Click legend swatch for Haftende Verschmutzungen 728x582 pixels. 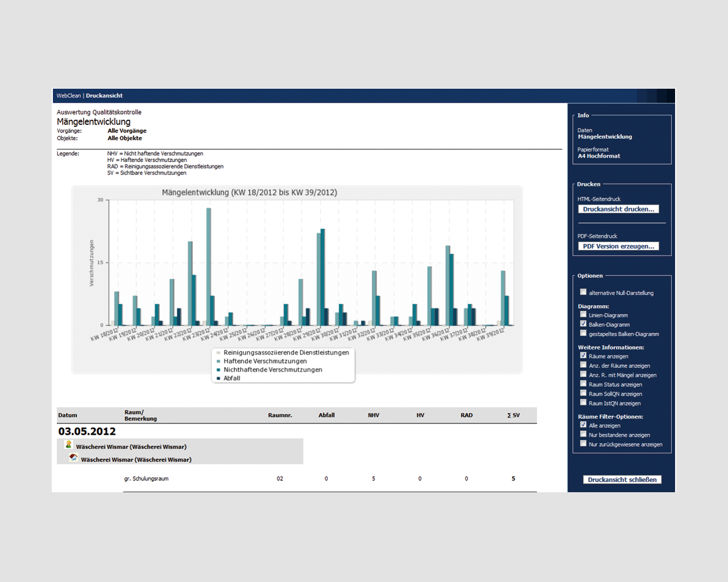click(218, 361)
